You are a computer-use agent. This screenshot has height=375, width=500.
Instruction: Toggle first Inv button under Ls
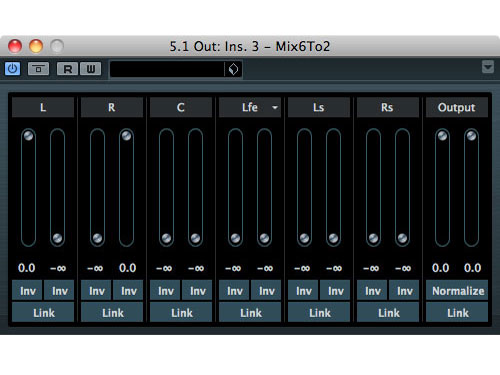[303, 291]
